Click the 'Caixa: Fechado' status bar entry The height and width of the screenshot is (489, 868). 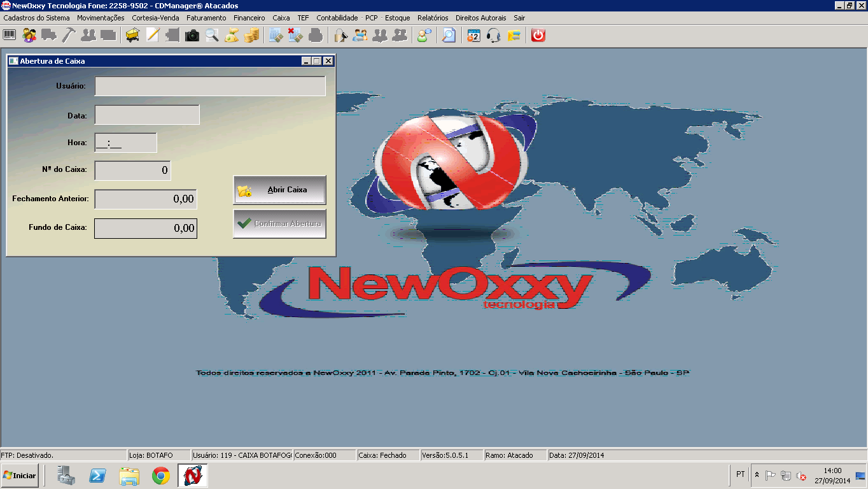pos(388,455)
